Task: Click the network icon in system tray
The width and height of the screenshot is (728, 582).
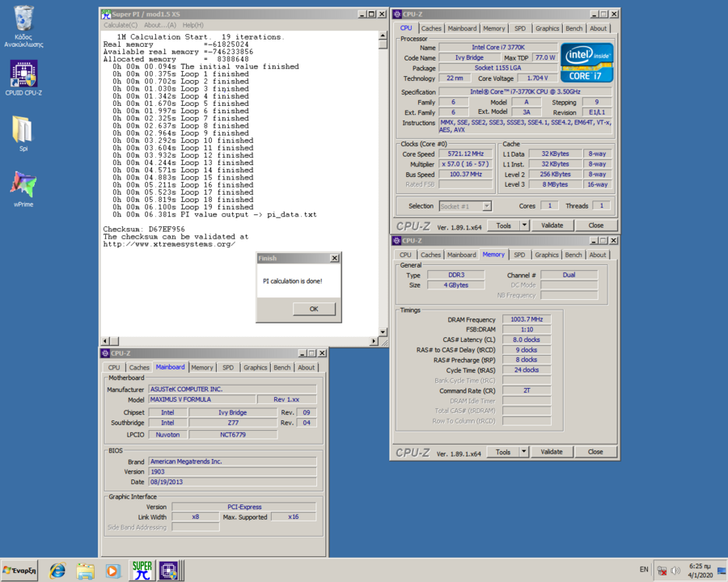Action: tap(662, 571)
